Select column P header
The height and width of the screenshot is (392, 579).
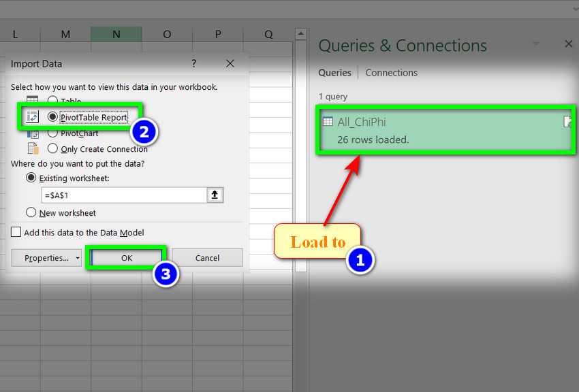point(218,34)
